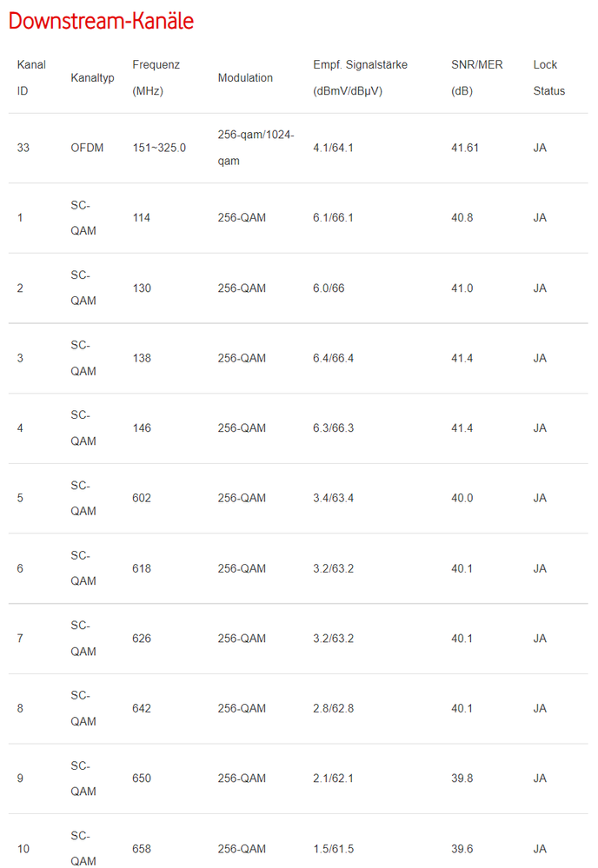Click the 151~325.0 frequency cell

tap(159, 148)
